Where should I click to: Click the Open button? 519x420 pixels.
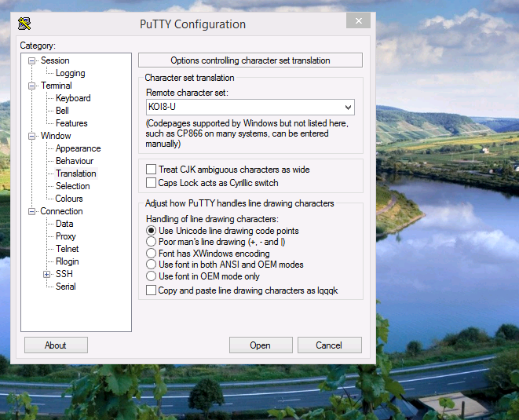(261, 345)
